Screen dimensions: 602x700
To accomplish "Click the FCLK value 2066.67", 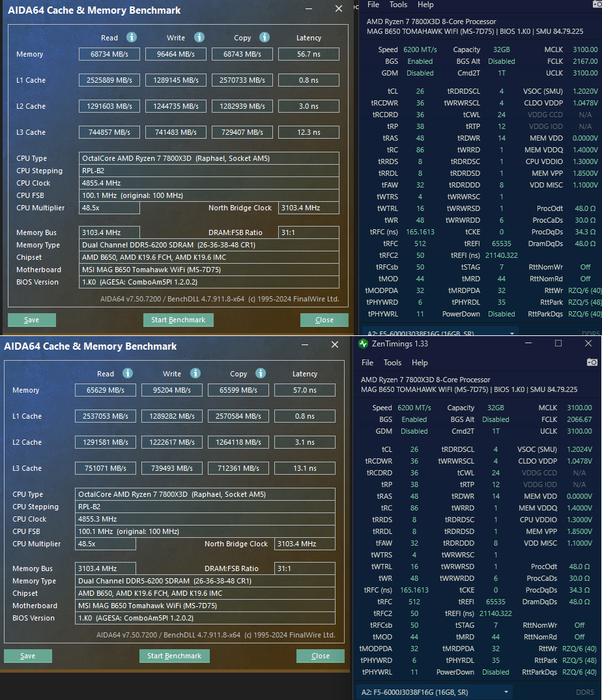I will (579, 419).
